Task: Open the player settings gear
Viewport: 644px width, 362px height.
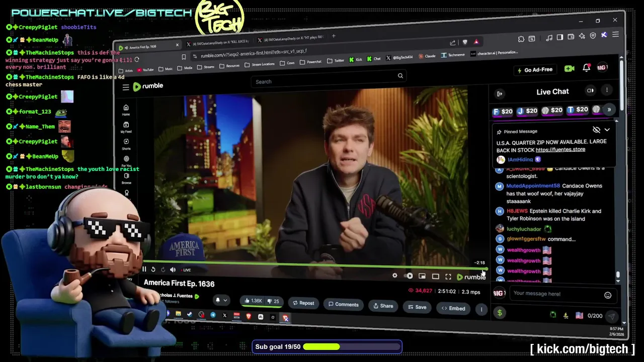Action: tap(395, 276)
